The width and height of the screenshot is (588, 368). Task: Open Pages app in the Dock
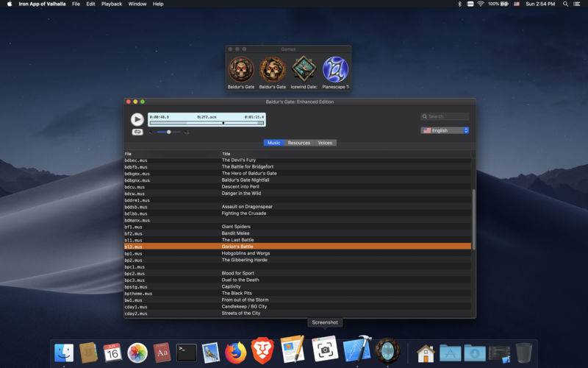click(293, 349)
